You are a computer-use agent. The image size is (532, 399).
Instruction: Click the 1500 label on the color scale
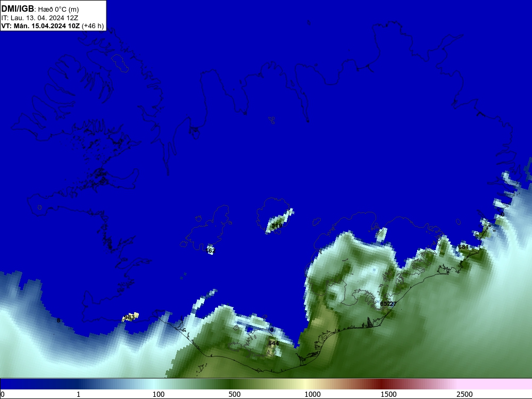tap(388, 394)
